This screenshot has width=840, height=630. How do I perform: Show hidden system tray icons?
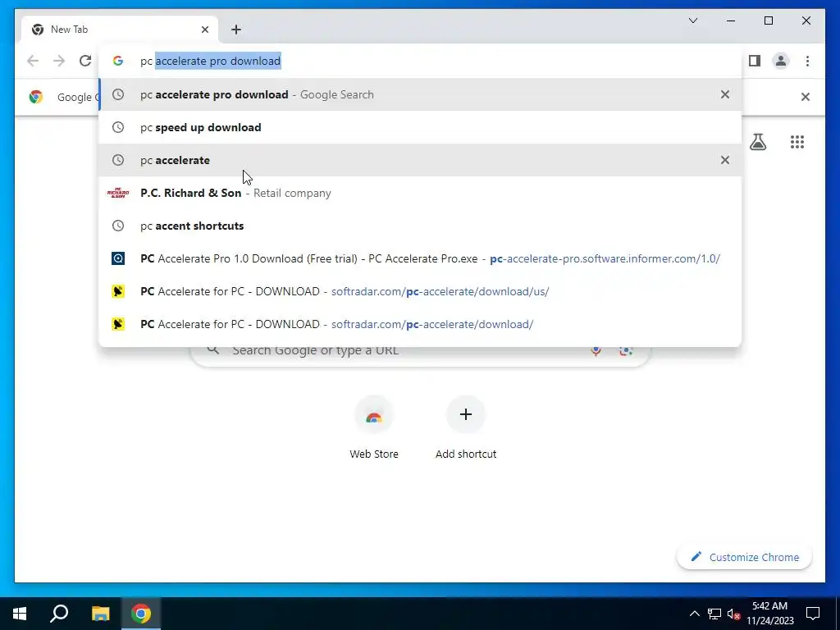pyautogui.click(x=694, y=614)
